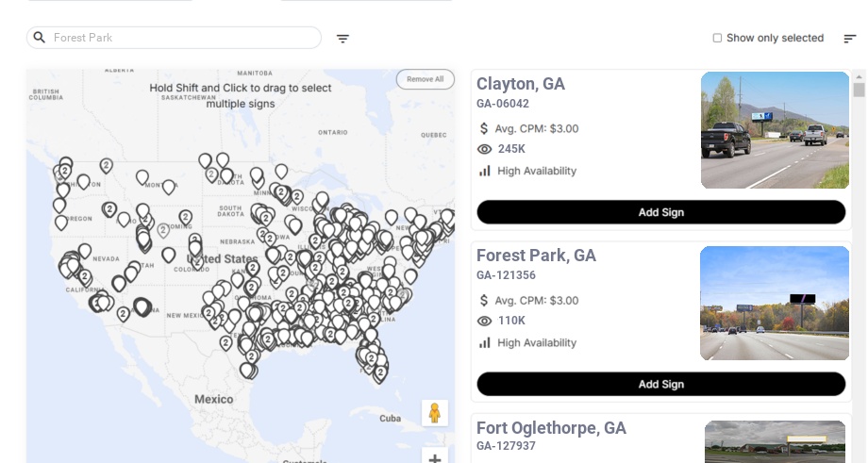This screenshot has height=463, width=868.
Task: Add the Forest Park, GA sign
Action: 660,384
